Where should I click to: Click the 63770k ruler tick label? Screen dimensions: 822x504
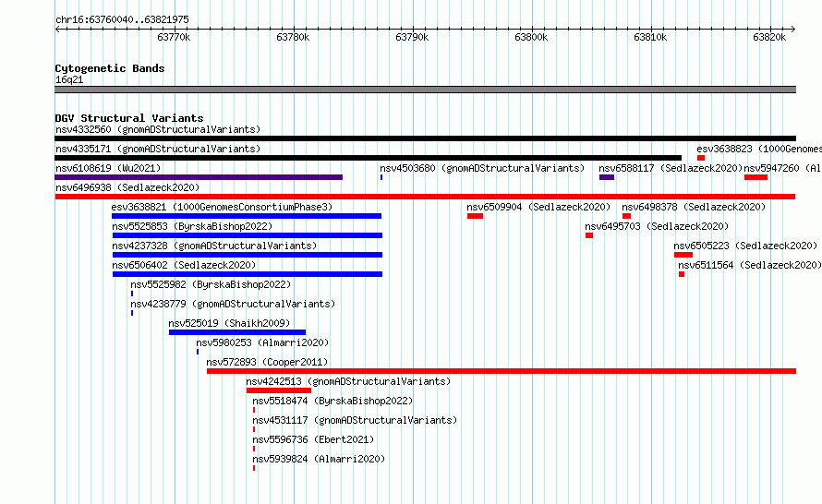(x=174, y=37)
